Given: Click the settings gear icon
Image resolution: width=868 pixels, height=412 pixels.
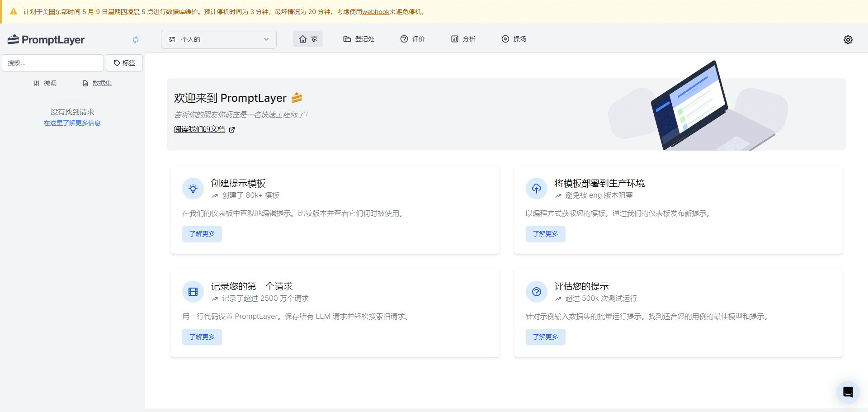Looking at the screenshot, I should [x=848, y=40].
